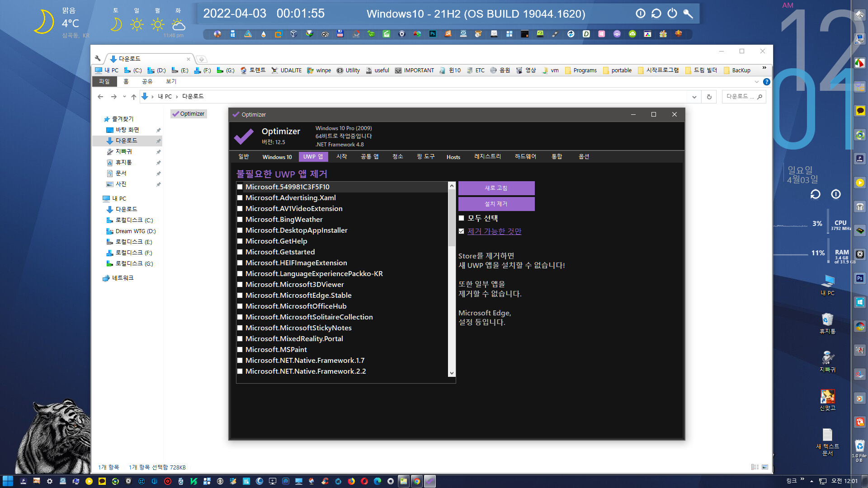Screen dimensions: 868x488
Task: Open the 새 텍스트 문서 desktop file
Action: [827, 442]
